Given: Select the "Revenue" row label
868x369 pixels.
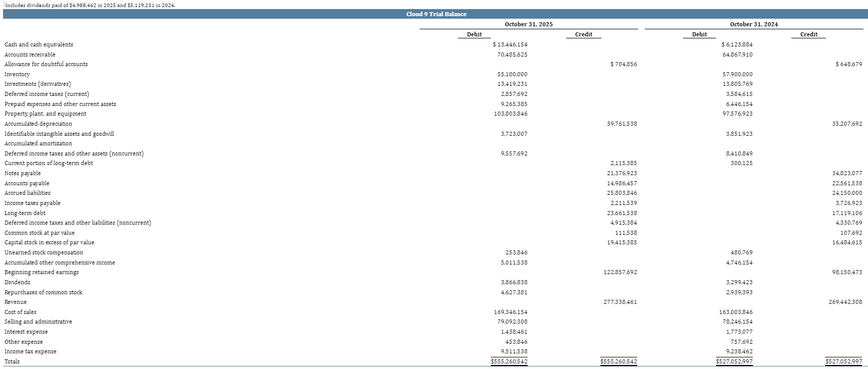Looking at the screenshot, I should (16, 302).
